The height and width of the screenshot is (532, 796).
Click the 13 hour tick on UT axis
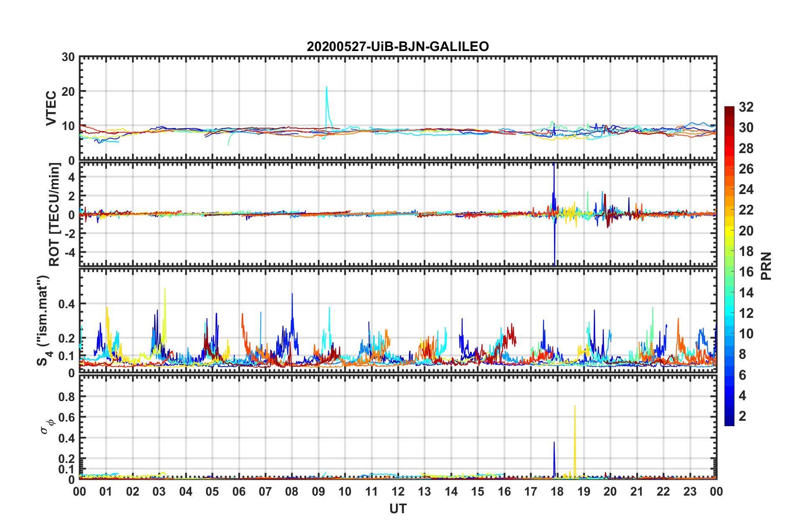424,491
